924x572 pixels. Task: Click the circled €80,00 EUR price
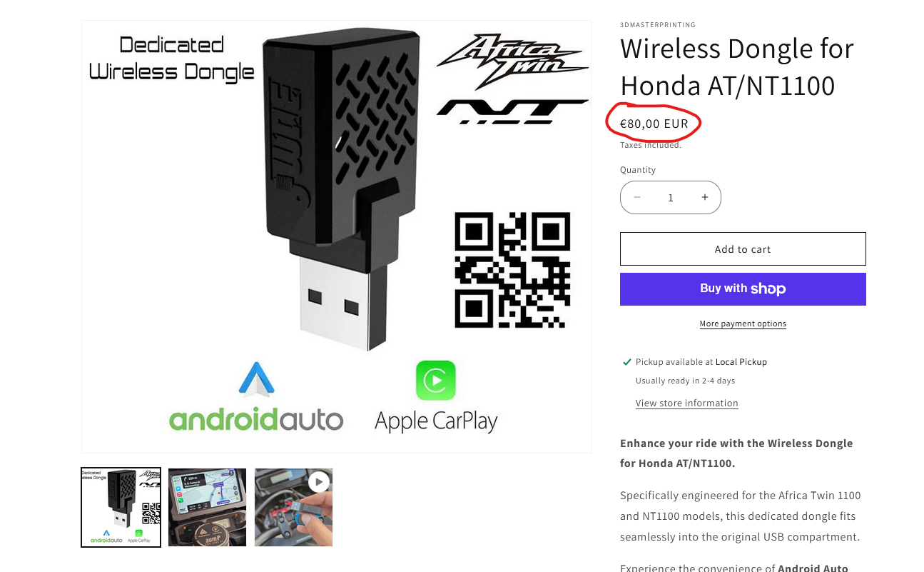pyautogui.click(x=654, y=124)
